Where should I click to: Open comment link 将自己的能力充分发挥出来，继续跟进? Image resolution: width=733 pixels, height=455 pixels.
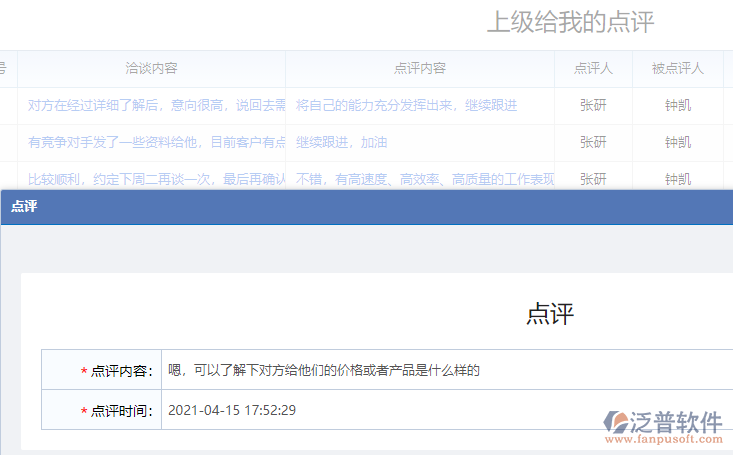point(406,106)
